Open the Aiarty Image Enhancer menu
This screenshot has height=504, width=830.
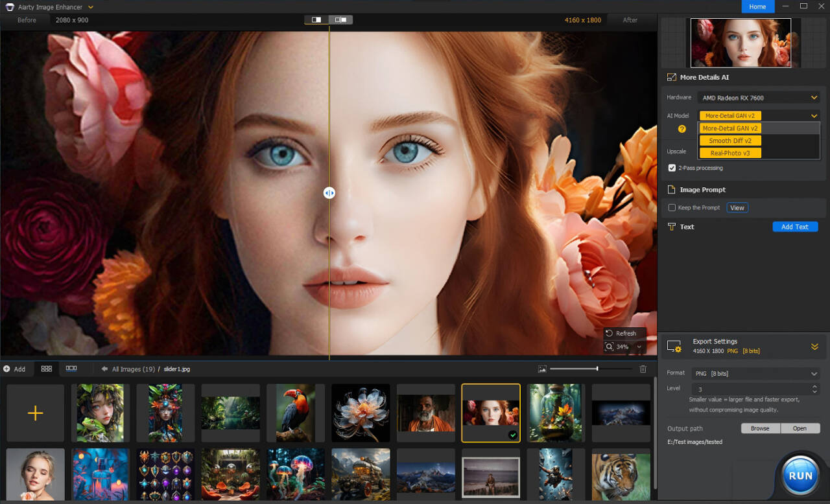89,6
